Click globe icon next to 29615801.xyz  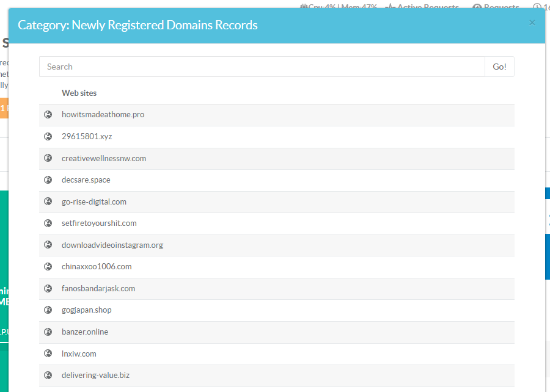tap(48, 136)
